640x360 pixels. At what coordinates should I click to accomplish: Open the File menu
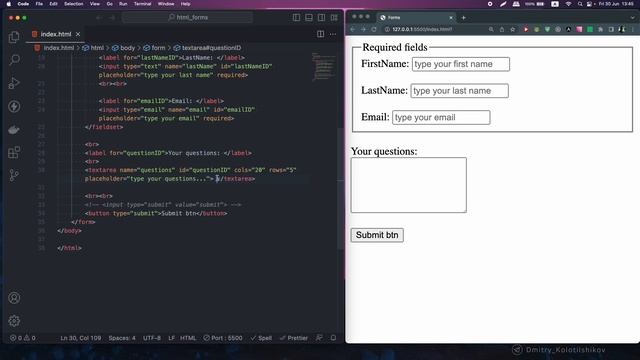[x=39, y=4]
